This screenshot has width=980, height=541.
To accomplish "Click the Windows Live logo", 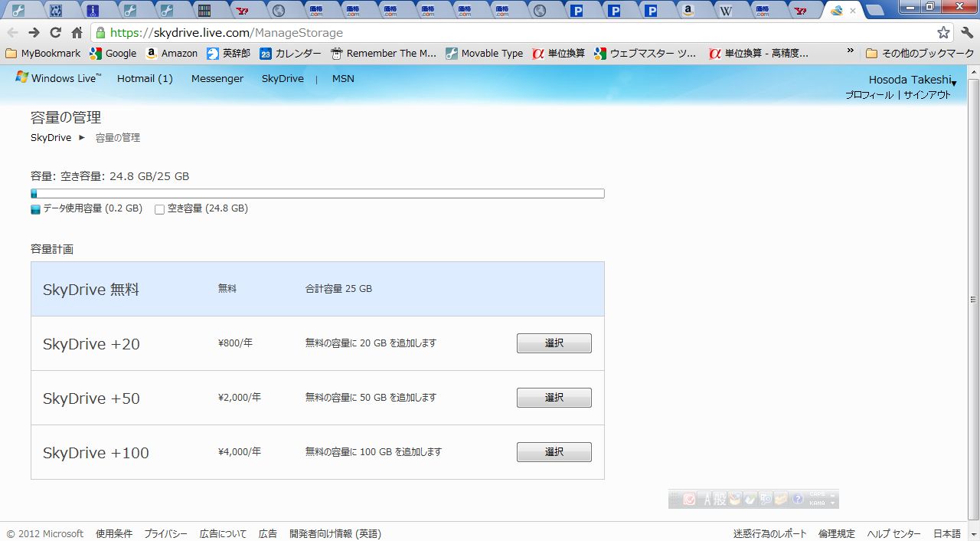I will point(58,78).
